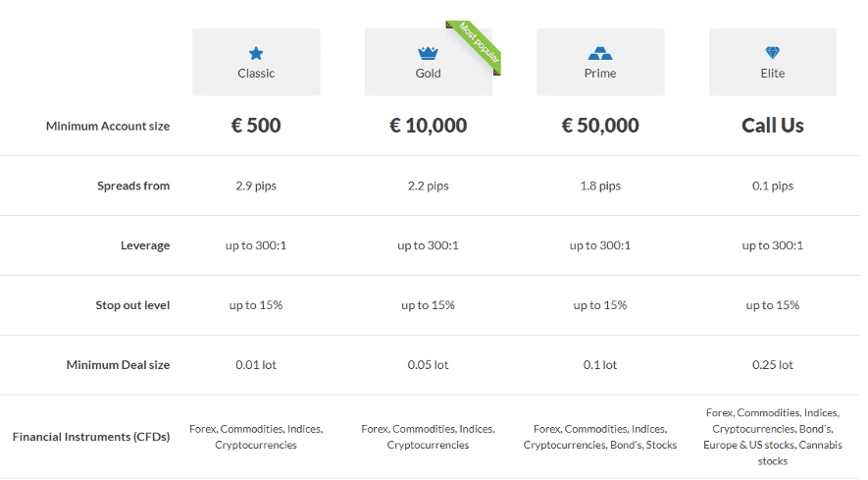Image resolution: width=868 pixels, height=480 pixels.
Task: Click the Elite account diamond icon
Action: click(772, 53)
